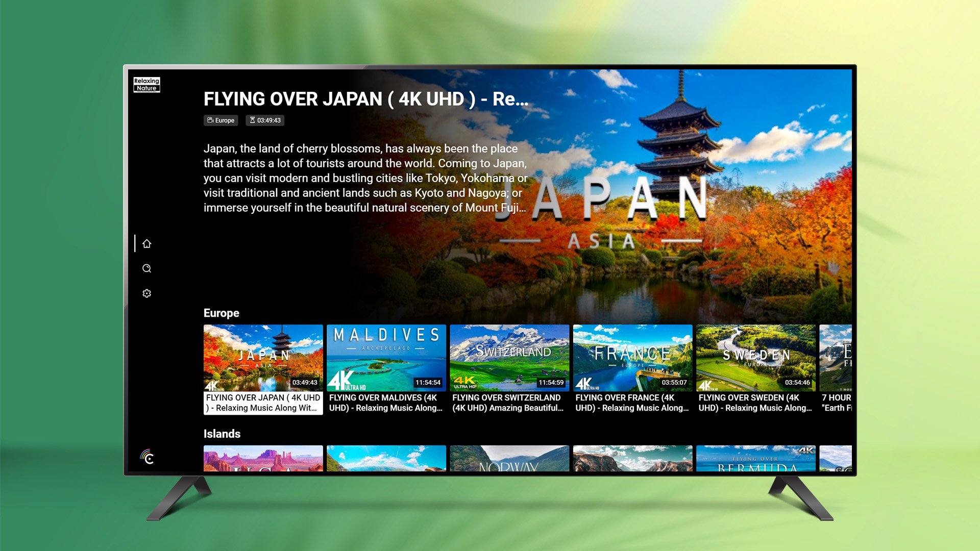Click the Japan description text
980x551 pixels.
[365, 178]
